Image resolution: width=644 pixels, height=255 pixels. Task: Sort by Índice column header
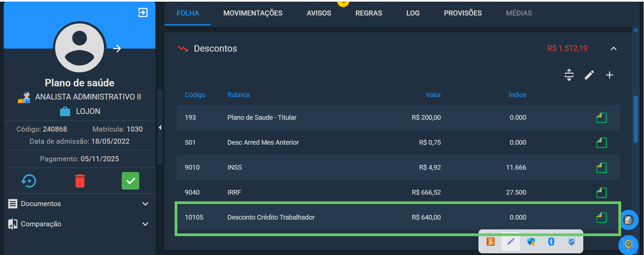[517, 95]
